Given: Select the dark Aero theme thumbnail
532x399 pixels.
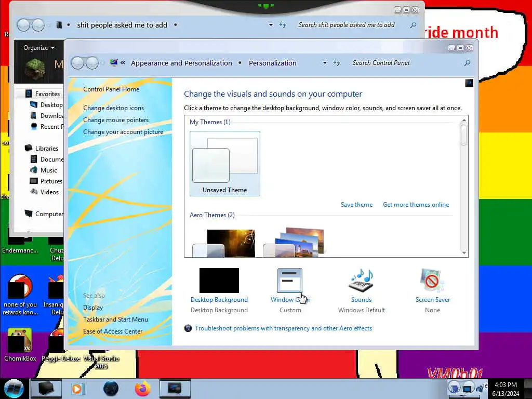Looking at the screenshot, I should coord(224,243).
